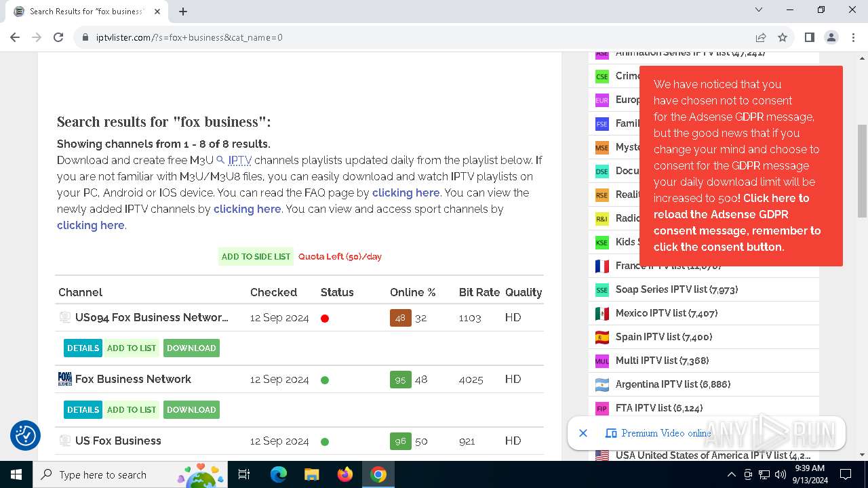Share this page from the address bar
868x488 pixels.
pyautogui.click(x=761, y=37)
